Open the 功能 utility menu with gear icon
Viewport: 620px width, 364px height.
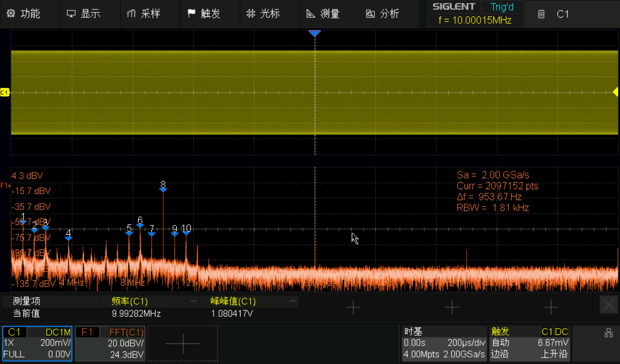pos(24,14)
